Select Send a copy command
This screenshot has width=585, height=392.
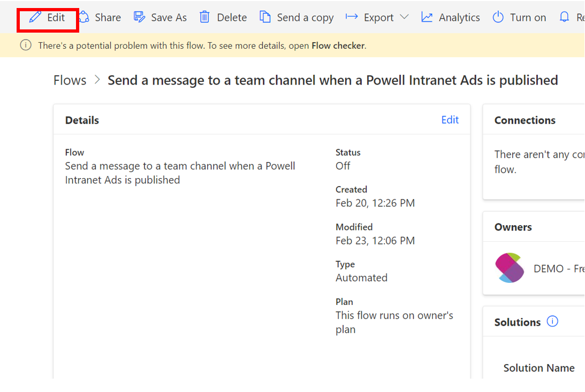(x=297, y=18)
